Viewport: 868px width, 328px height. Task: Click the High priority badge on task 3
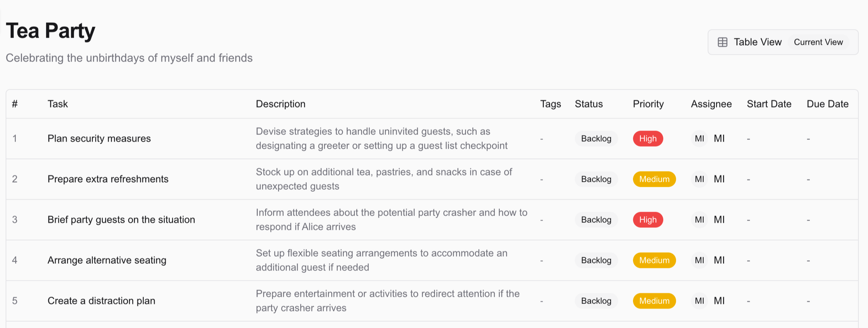tap(647, 220)
